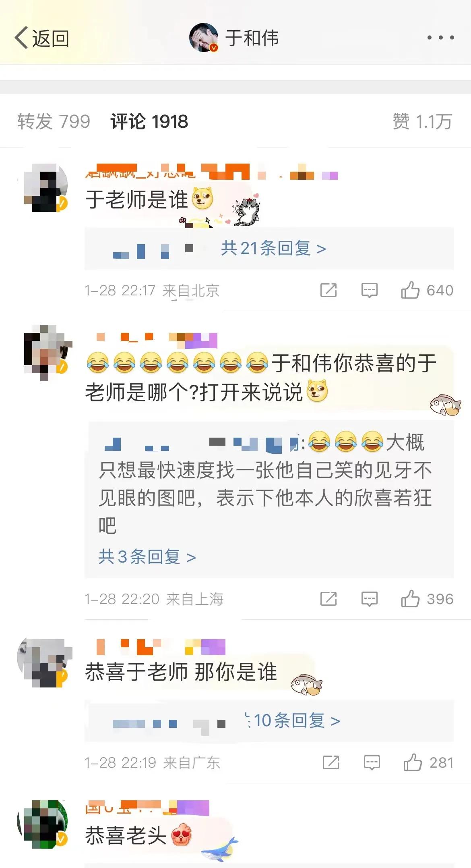The image size is (471, 868).
Task: Expand the 共21条回复 replies thread
Action: point(273,248)
